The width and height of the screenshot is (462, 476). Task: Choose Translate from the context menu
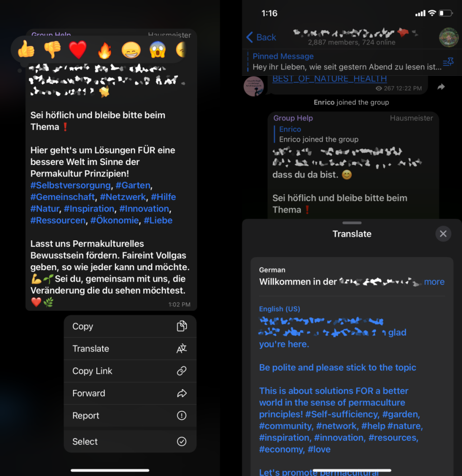[x=130, y=349]
